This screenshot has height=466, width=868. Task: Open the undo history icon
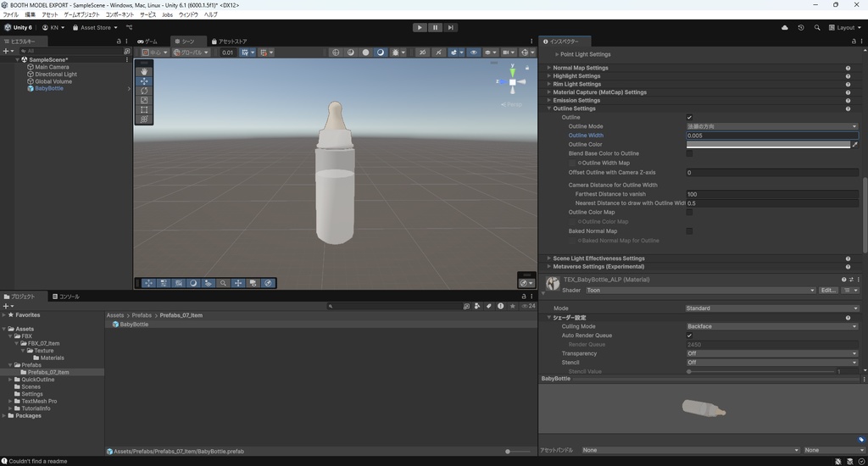click(800, 27)
